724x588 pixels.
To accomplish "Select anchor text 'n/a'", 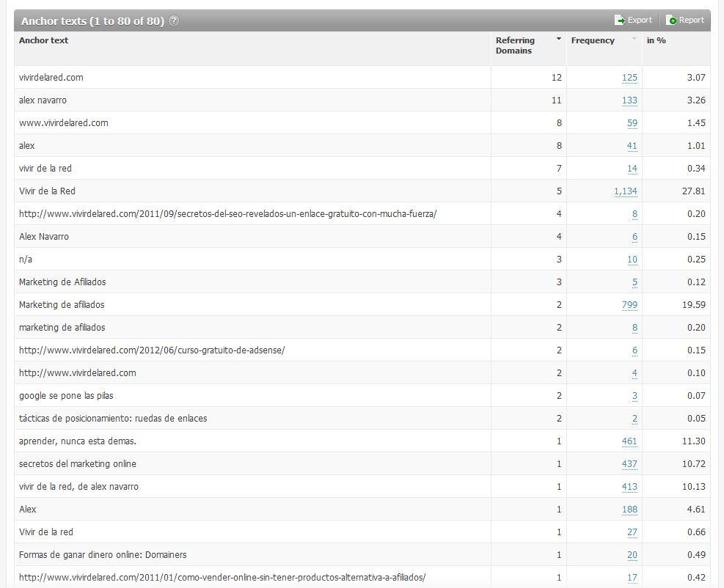I will click(x=26, y=260).
